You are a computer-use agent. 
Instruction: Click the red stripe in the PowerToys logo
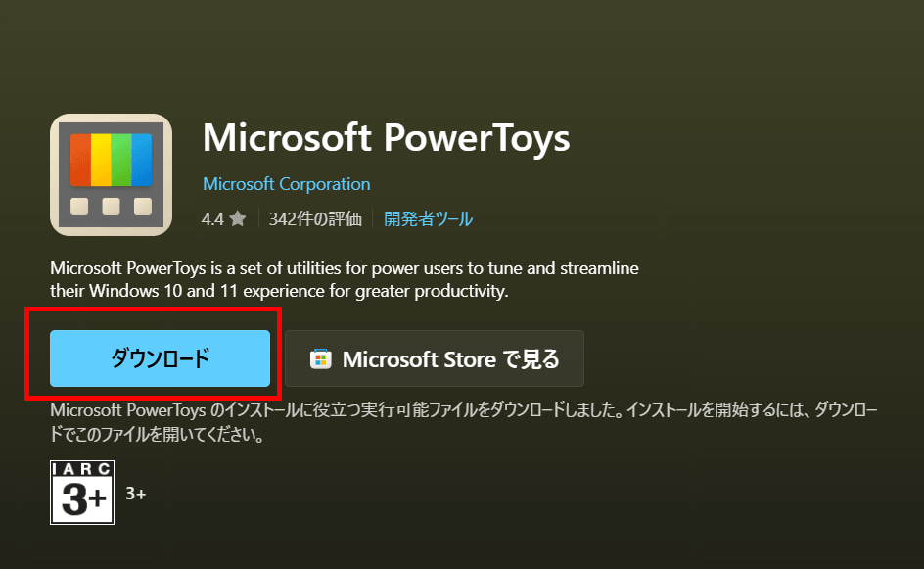point(81,159)
